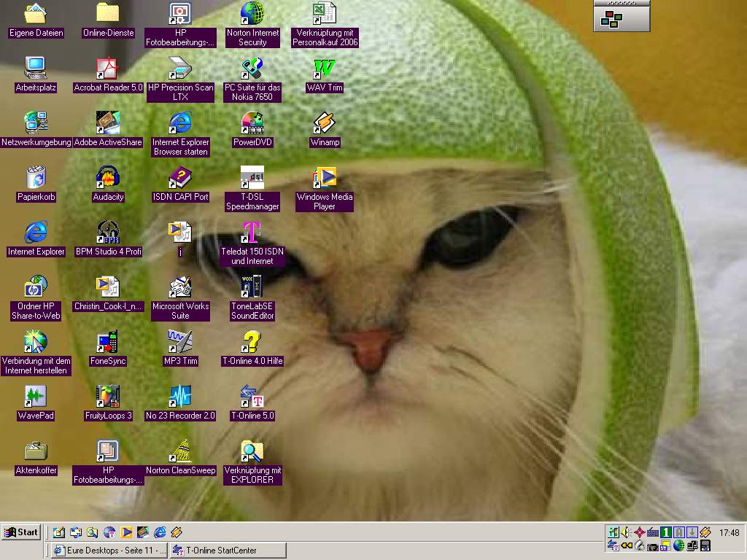Image resolution: width=747 pixels, height=560 pixels.
Task: Open the Eigene Dateien folder
Action: 36,13
